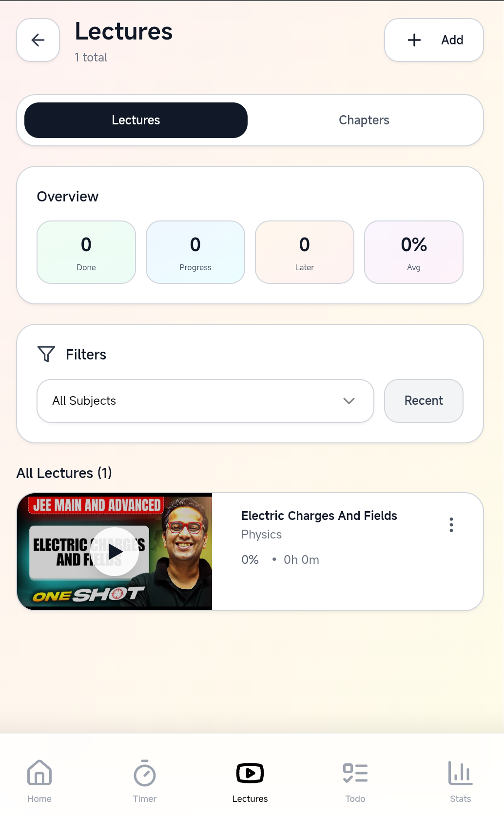Viewport: 504px width, 817px height.
Task: Tap the back arrow icon
Action: click(x=38, y=40)
